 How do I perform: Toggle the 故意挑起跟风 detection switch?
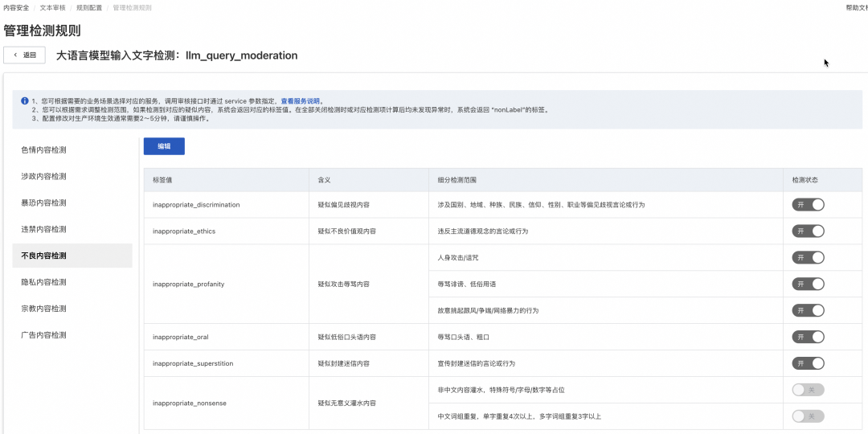tap(809, 310)
